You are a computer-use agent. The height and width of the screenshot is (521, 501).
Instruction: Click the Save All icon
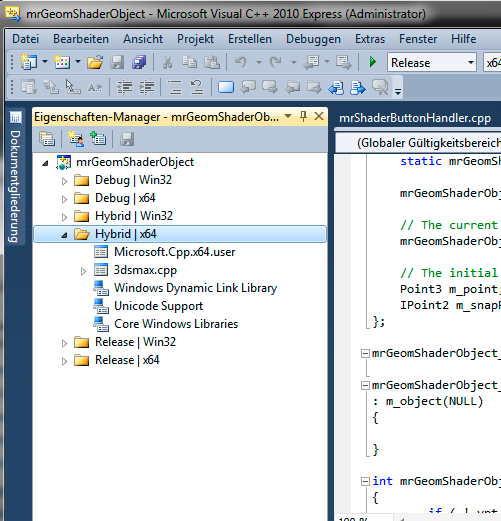(x=139, y=62)
